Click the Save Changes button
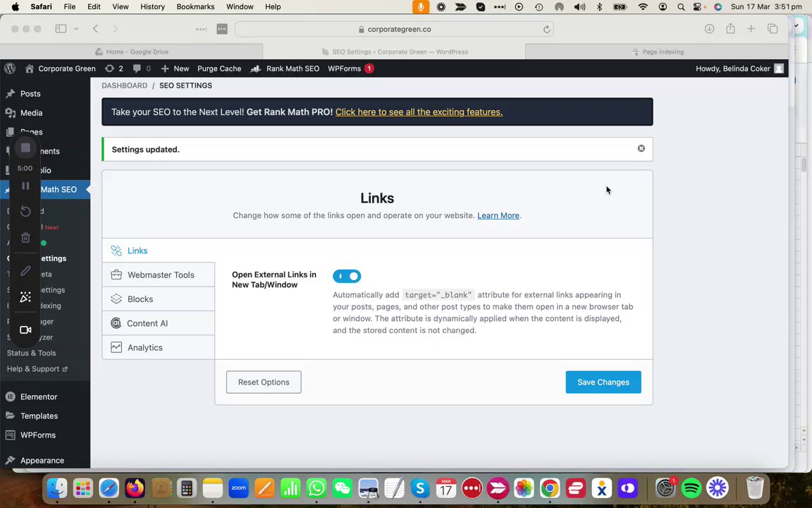Image resolution: width=812 pixels, height=508 pixels. pyautogui.click(x=603, y=382)
